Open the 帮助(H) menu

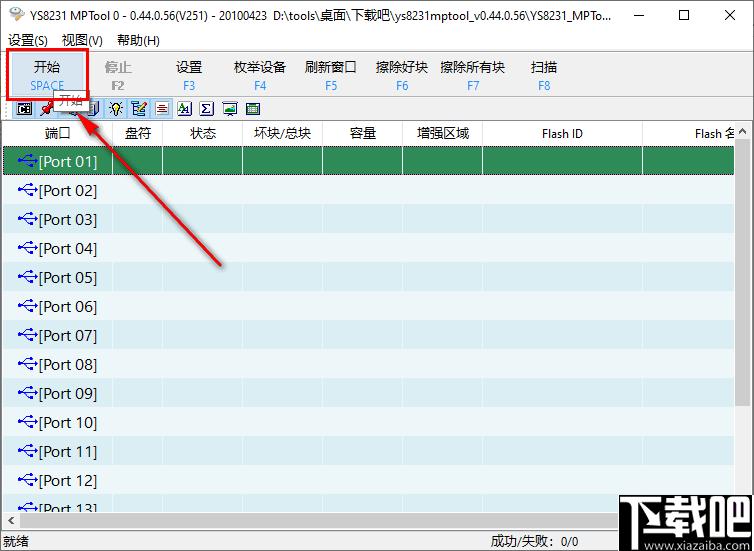138,40
